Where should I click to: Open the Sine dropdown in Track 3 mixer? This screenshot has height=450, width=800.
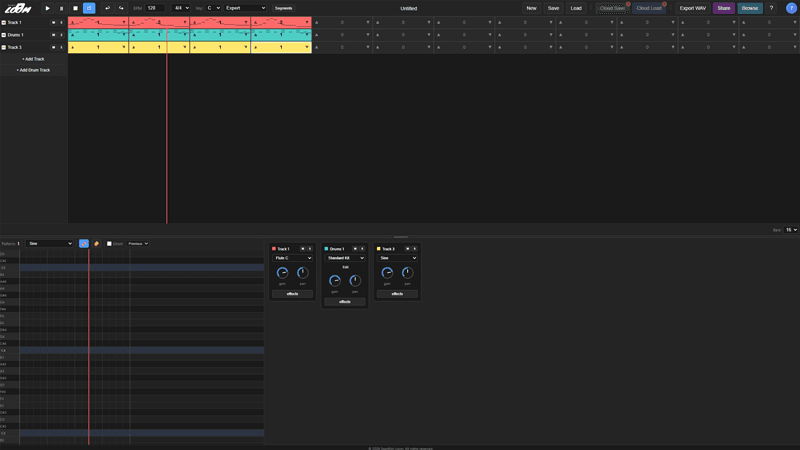point(397,258)
